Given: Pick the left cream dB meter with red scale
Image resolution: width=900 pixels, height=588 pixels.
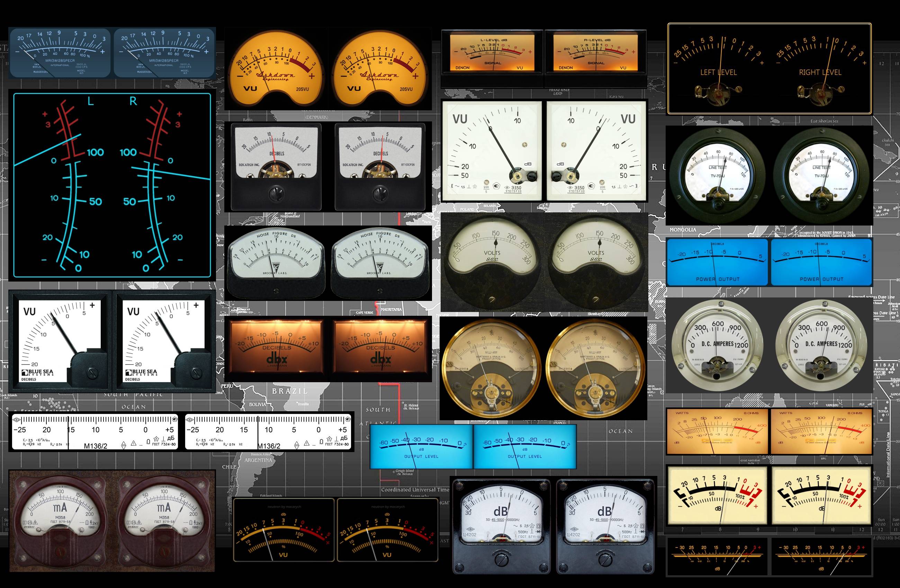Looking at the screenshot, I should [x=717, y=495].
